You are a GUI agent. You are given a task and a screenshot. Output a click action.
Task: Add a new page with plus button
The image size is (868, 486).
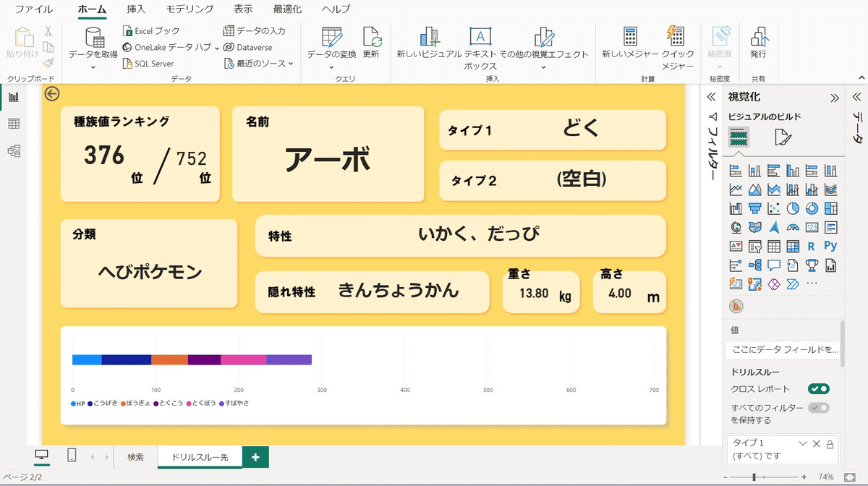click(x=255, y=457)
